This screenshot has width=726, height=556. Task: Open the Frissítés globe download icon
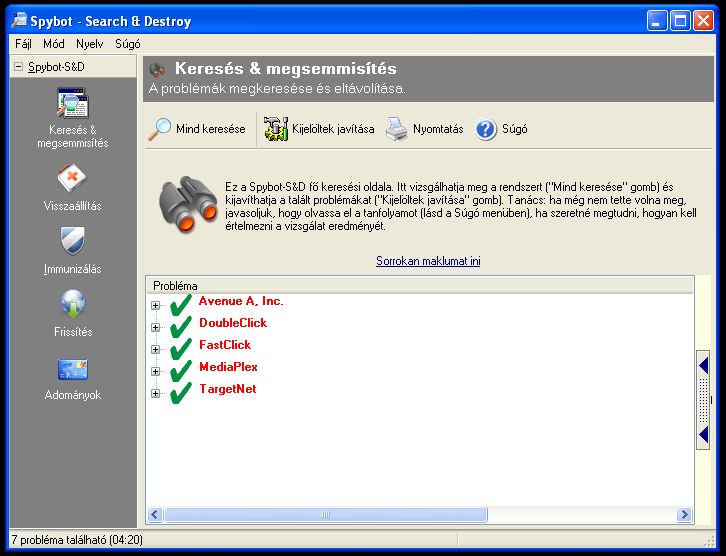pyautogui.click(x=73, y=304)
